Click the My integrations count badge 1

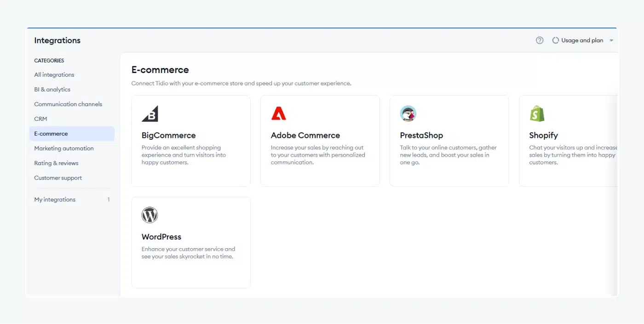(109, 199)
